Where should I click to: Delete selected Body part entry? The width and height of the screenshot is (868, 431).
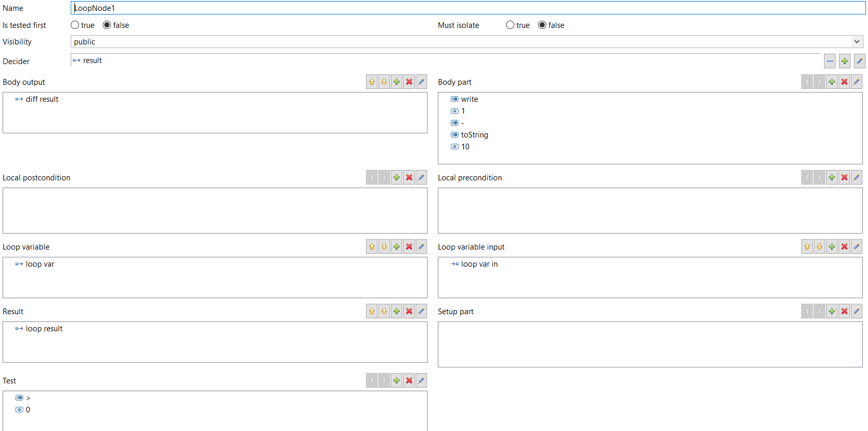click(844, 82)
